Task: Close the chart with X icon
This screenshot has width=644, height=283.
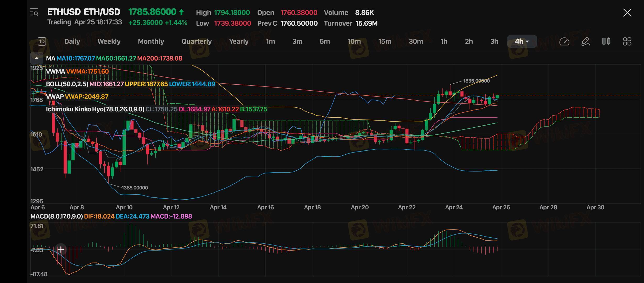Action: (627, 12)
